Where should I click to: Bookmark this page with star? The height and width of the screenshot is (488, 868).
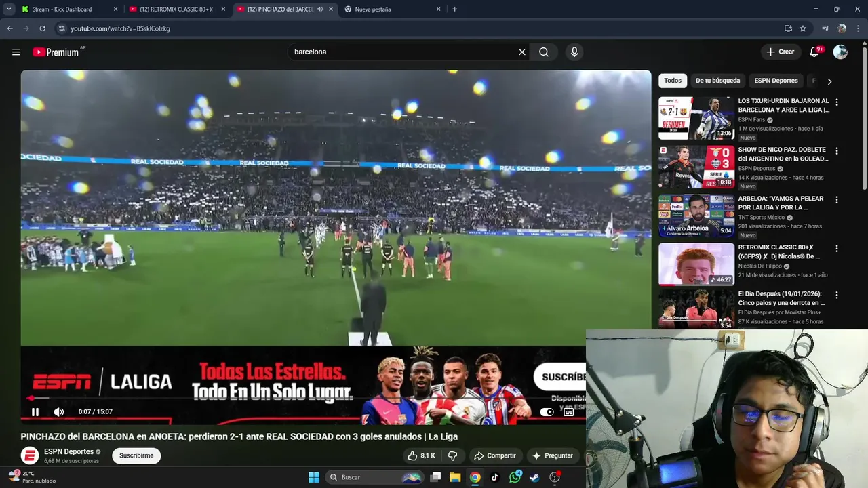[803, 28]
